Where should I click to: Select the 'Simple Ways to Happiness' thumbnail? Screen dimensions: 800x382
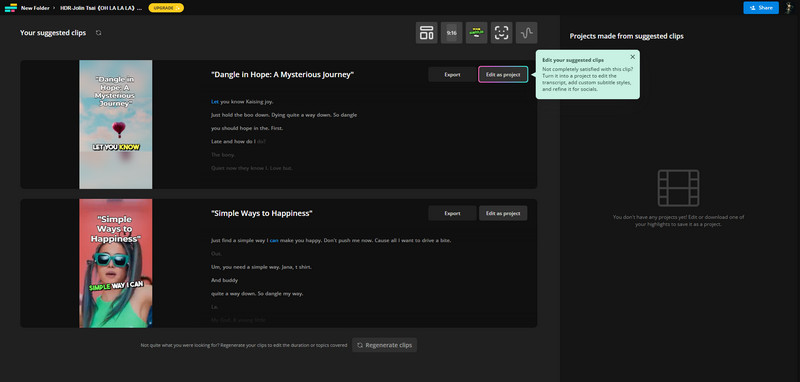click(x=116, y=263)
